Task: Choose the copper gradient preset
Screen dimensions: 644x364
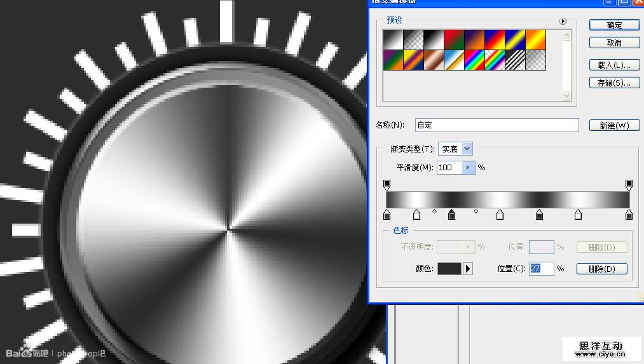Action: (434, 60)
